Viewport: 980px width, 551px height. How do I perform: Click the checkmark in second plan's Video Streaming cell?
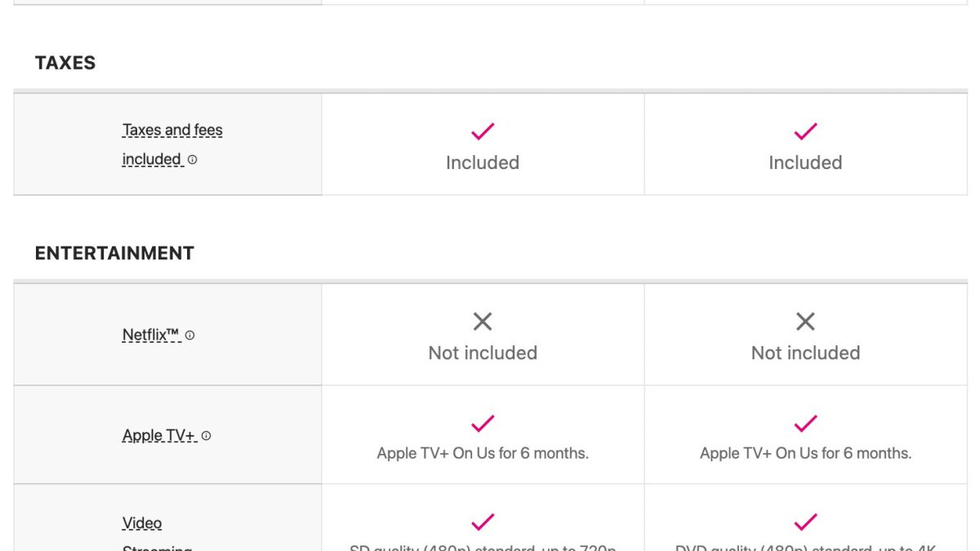[805, 521]
